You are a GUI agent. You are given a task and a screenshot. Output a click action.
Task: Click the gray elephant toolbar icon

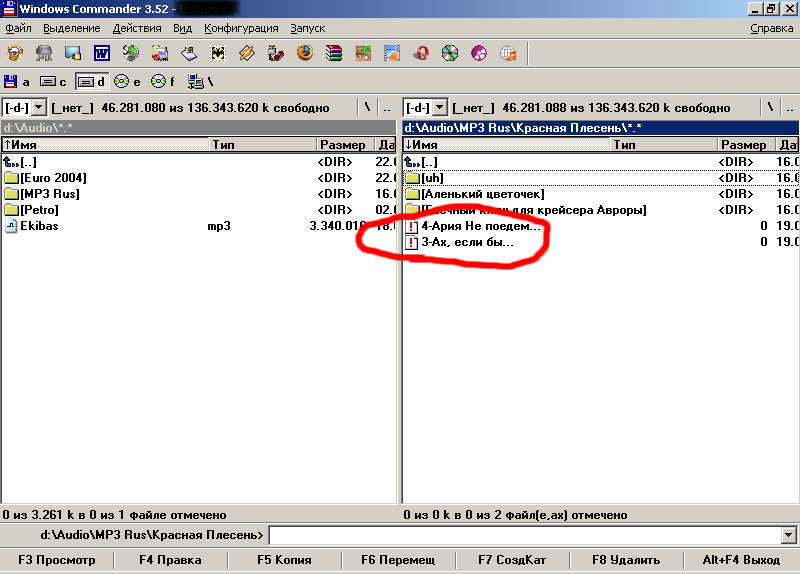[x=44, y=53]
